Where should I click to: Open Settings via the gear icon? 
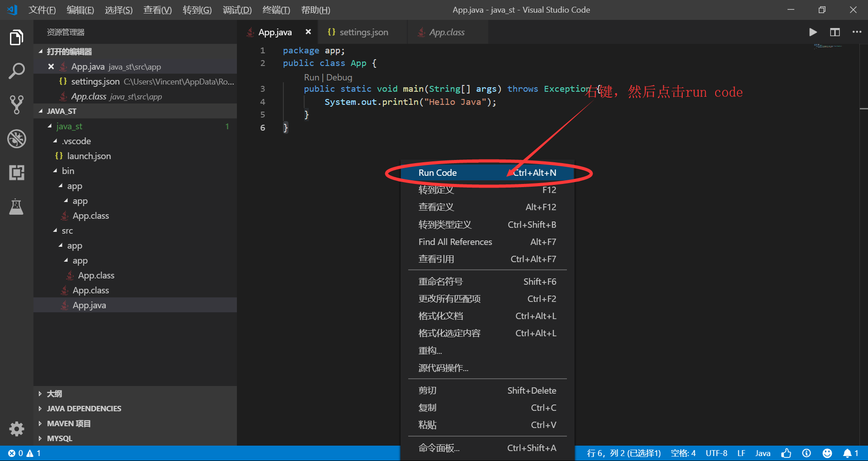17,429
